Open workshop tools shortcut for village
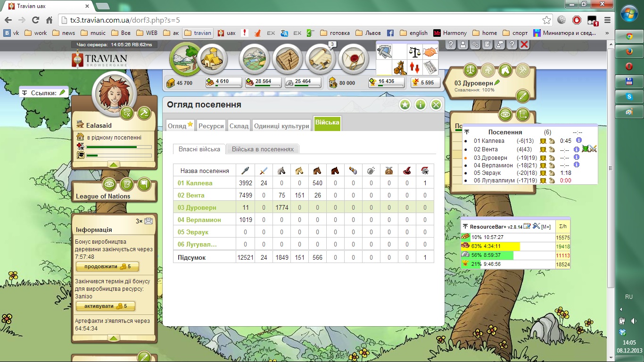The height and width of the screenshot is (362, 644). [523, 70]
